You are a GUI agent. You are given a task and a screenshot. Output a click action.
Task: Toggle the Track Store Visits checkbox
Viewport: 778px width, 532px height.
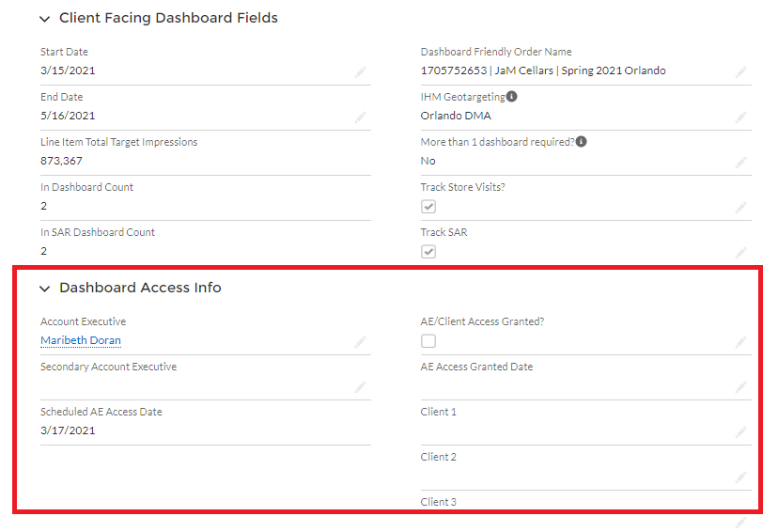(428, 207)
